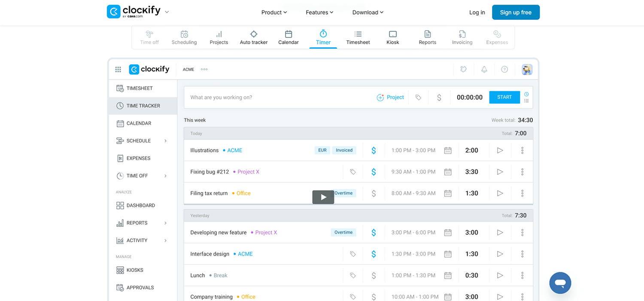Switch to the Kiosk feature tab

click(x=393, y=38)
